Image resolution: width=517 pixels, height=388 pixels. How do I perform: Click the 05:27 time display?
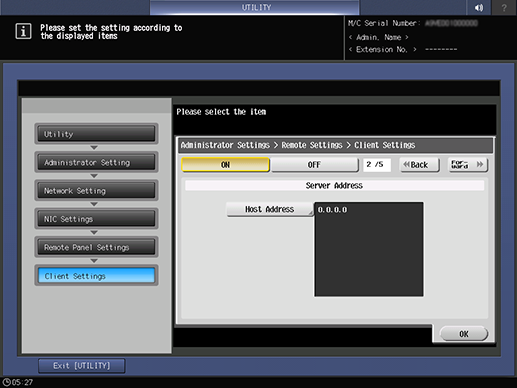(x=22, y=382)
